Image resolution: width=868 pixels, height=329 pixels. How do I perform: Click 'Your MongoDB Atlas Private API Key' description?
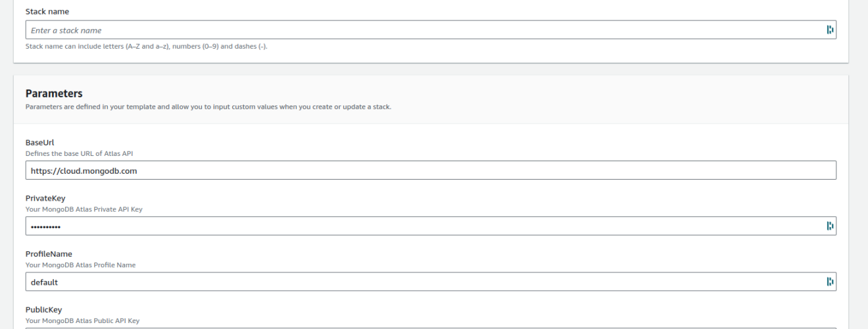tap(84, 209)
